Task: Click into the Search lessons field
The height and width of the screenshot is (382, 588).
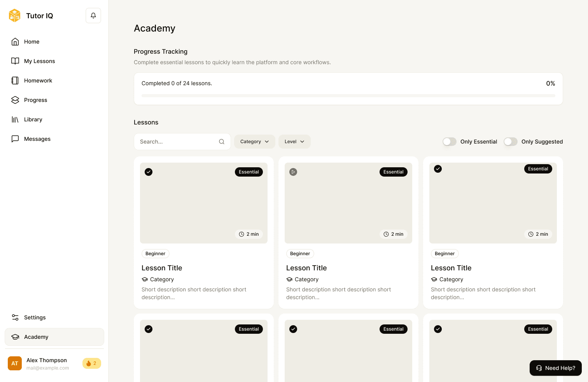Action: click(182, 142)
